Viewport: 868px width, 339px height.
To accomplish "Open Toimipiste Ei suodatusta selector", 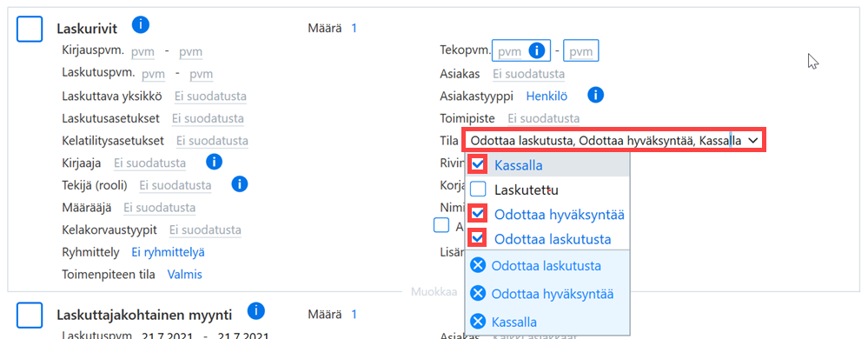I will pos(544,118).
